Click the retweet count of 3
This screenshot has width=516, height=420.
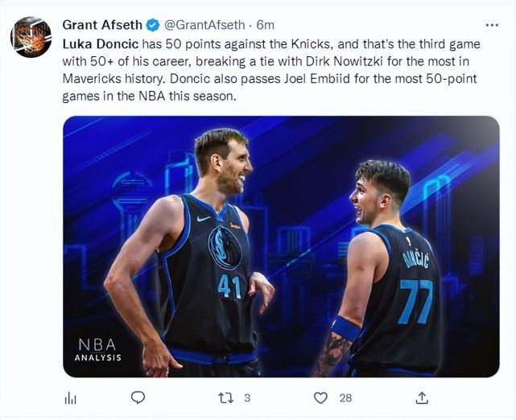coord(247,397)
